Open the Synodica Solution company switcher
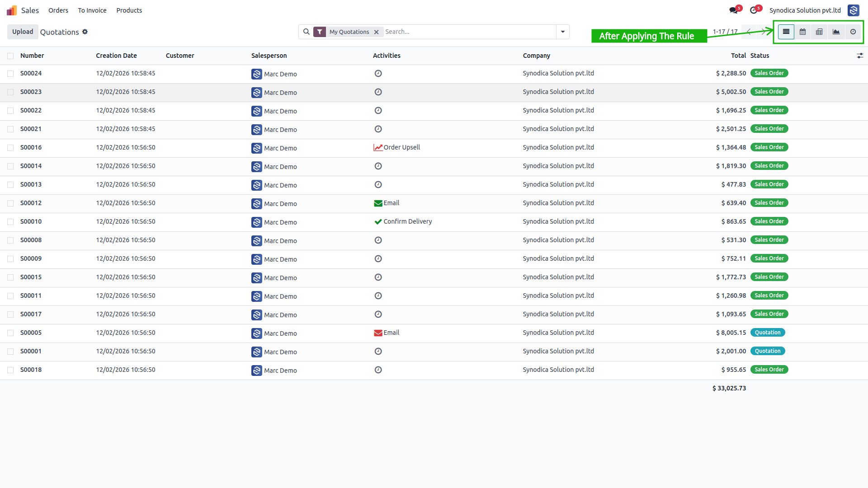The width and height of the screenshot is (868, 488). pos(805,10)
